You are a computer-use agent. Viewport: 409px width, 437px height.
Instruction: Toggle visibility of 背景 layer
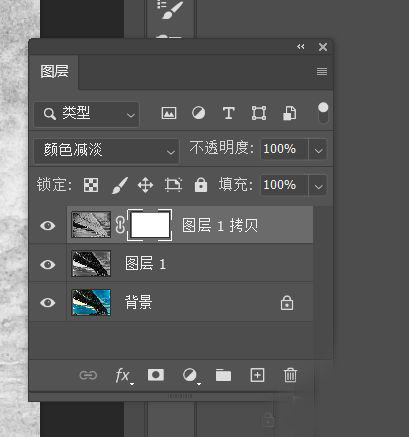point(48,303)
